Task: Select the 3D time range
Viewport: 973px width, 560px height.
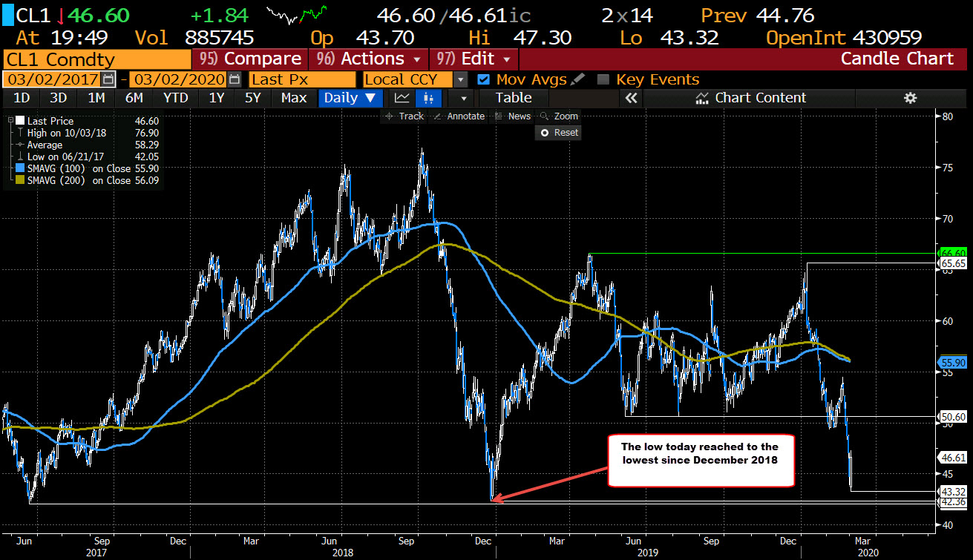Action: (59, 98)
